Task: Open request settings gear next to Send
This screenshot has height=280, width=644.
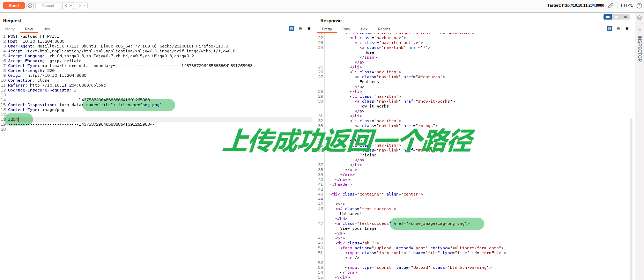Action: tap(30, 6)
